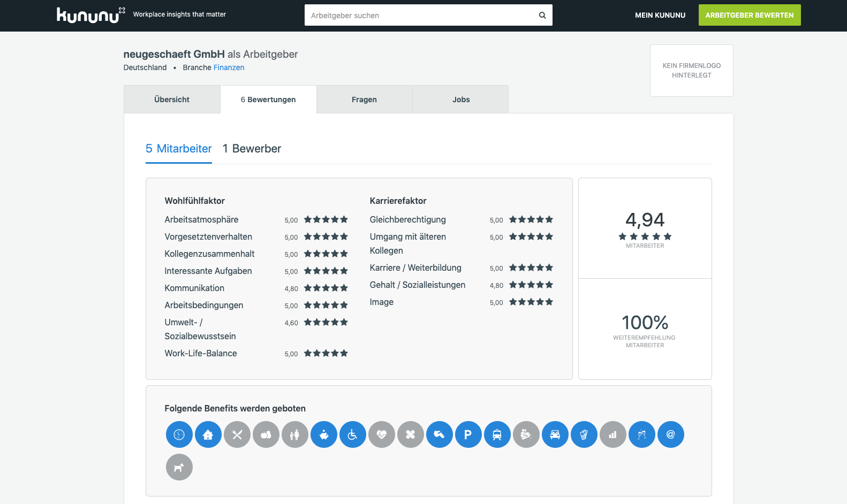Click the Umwelt- / Sozialbewusstsein label
Image resolution: width=847 pixels, height=504 pixels.
point(200,329)
